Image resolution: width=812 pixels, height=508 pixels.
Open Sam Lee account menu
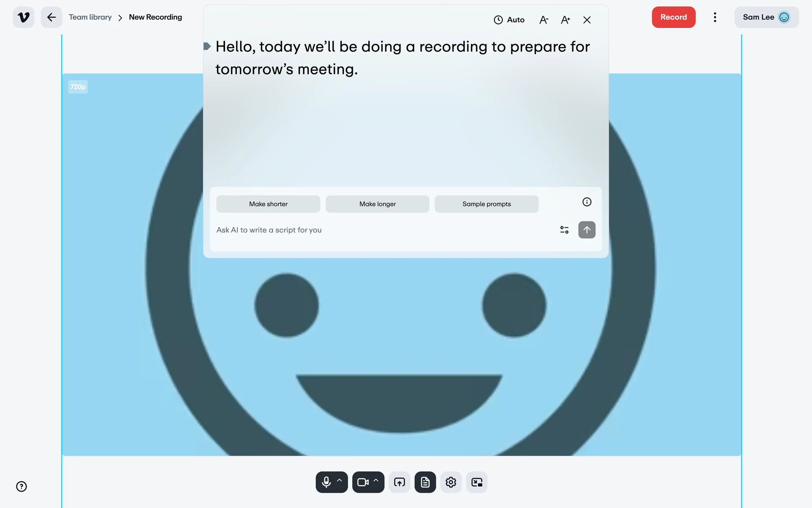click(x=766, y=17)
